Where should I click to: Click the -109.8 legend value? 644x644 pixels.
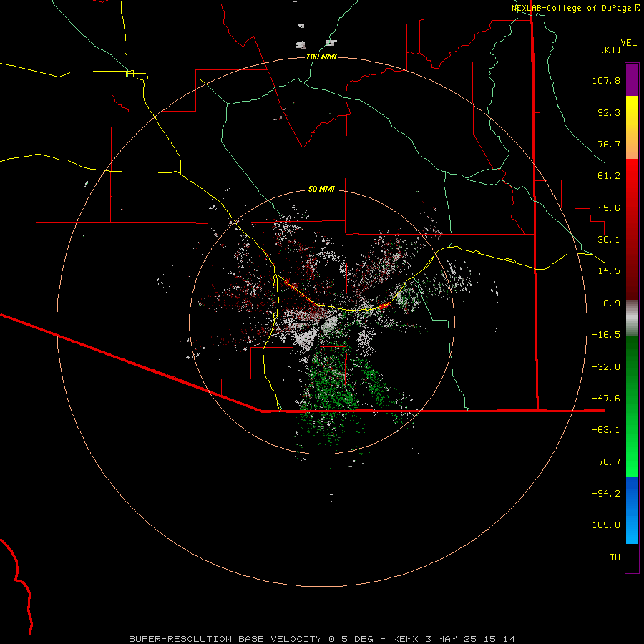click(x=604, y=525)
